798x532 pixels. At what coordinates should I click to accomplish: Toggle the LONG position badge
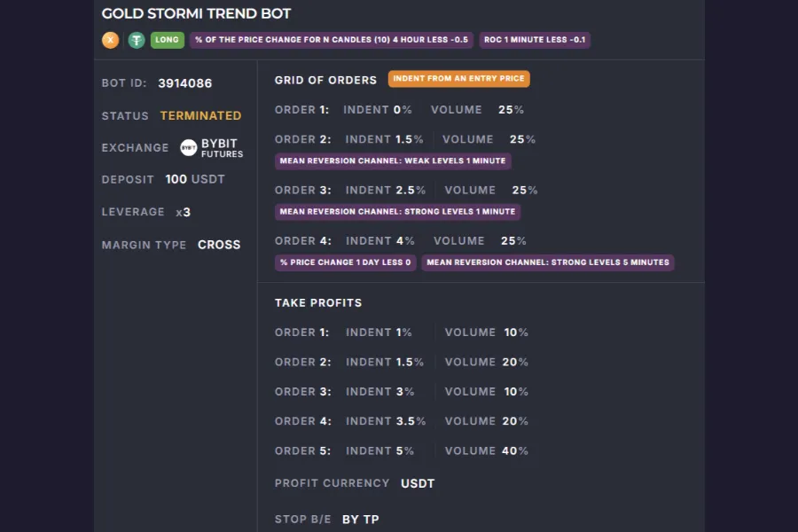(167, 40)
